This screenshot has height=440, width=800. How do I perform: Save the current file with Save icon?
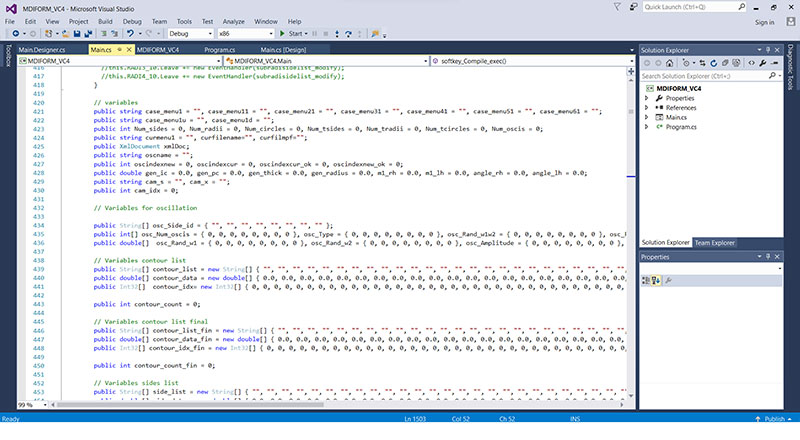click(x=77, y=34)
